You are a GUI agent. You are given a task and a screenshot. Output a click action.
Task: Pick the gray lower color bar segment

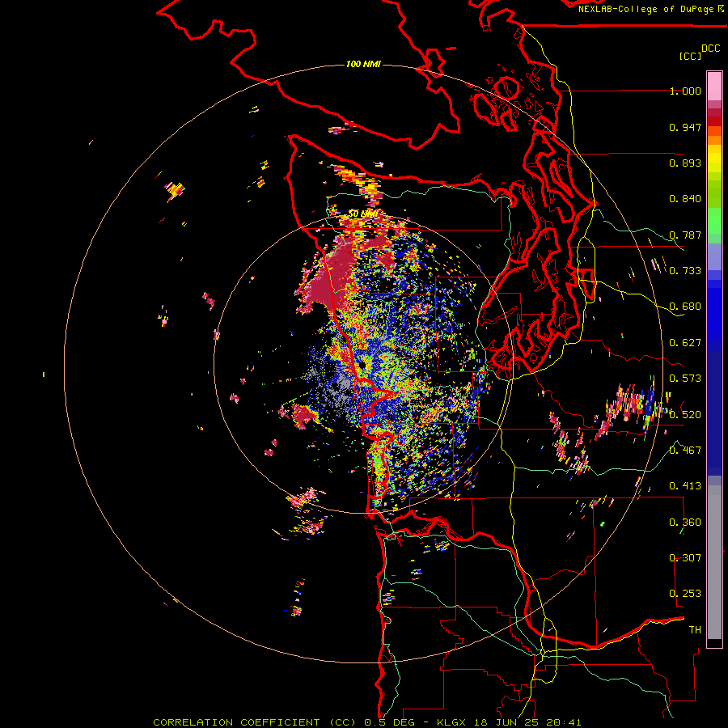[x=714, y=562]
